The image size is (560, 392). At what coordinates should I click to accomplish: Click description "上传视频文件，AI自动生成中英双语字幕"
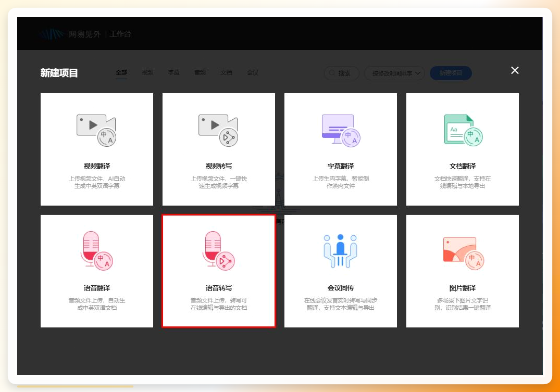coord(97,182)
